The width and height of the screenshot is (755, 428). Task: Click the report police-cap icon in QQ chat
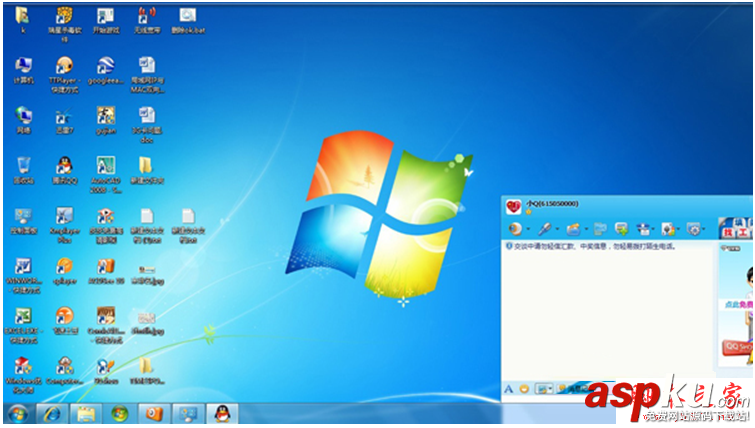[643, 229]
